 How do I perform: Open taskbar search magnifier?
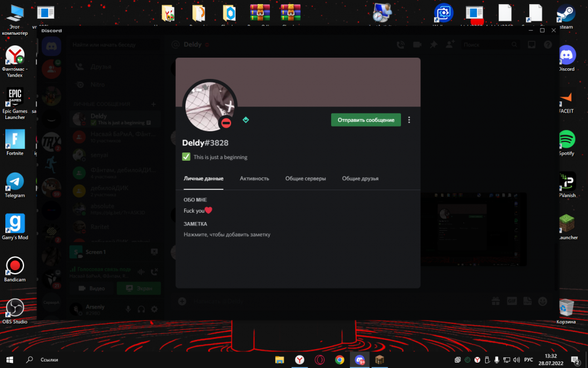(x=29, y=360)
